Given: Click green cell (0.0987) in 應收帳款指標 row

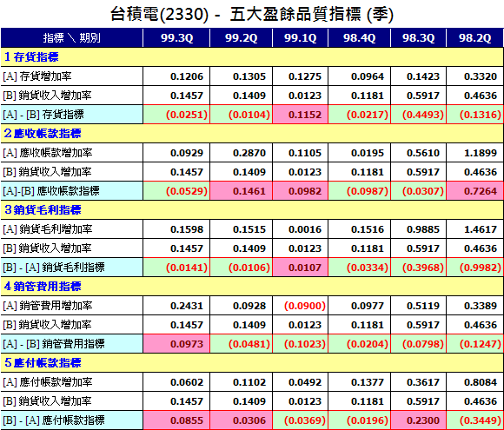Looking at the screenshot, I should tap(360, 191).
